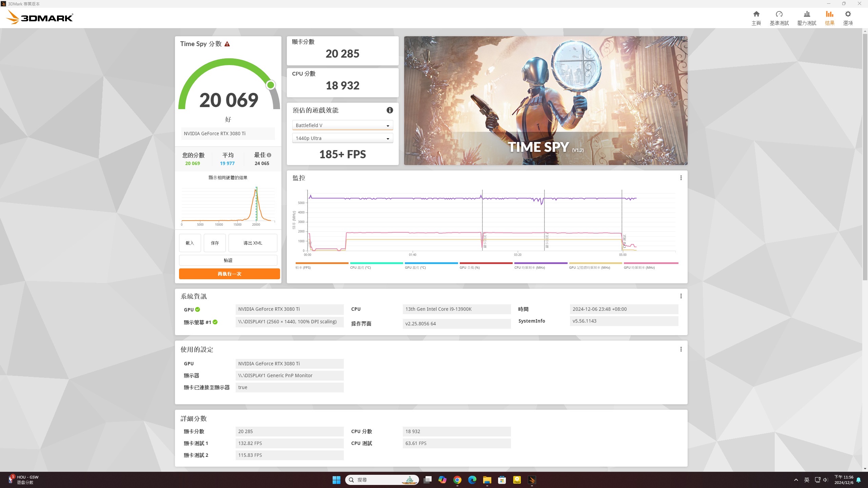Screen dimensions: 868x488
Task: Open the Home (主頁) navigation icon
Action: point(756,18)
